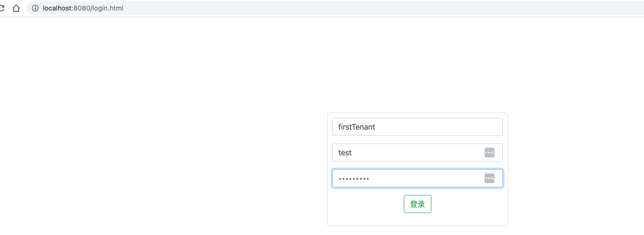The width and height of the screenshot is (644, 235).
Task: Go to the browser home page icon
Action: click(16, 8)
